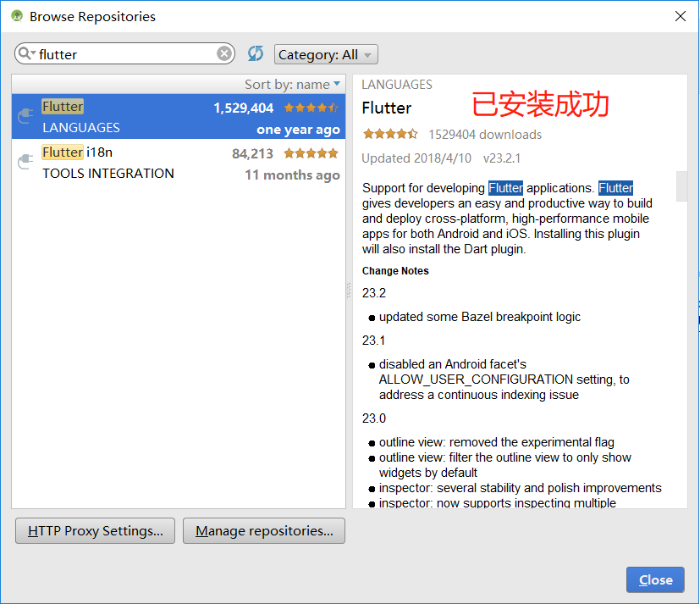Click the description panel scrollbar thumb
Screen dimensions: 700x604
[681, 186]
